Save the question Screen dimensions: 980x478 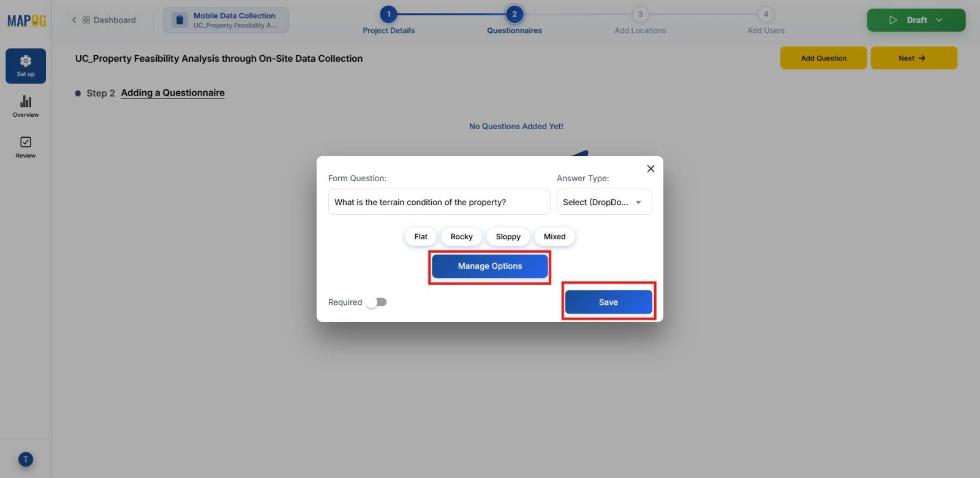[x=608, y=302]
